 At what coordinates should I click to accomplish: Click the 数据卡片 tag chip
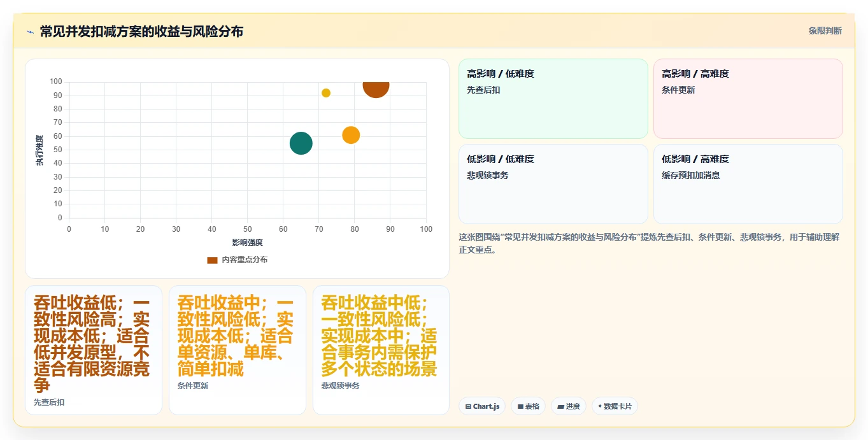[615, 406]
